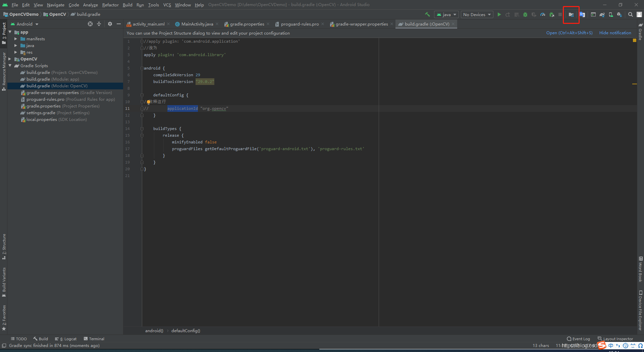Close the build.gradle (:OpenCV) tab
644x352 pixels.
(x=453, y=24)
